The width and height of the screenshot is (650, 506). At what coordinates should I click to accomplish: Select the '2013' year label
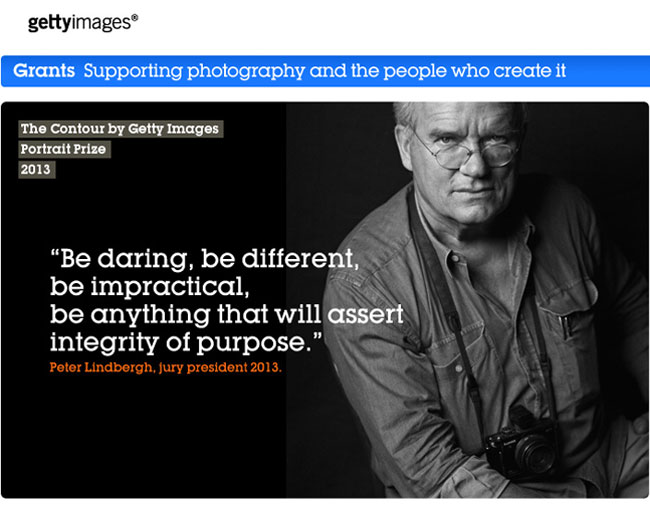tap(36, 169)
